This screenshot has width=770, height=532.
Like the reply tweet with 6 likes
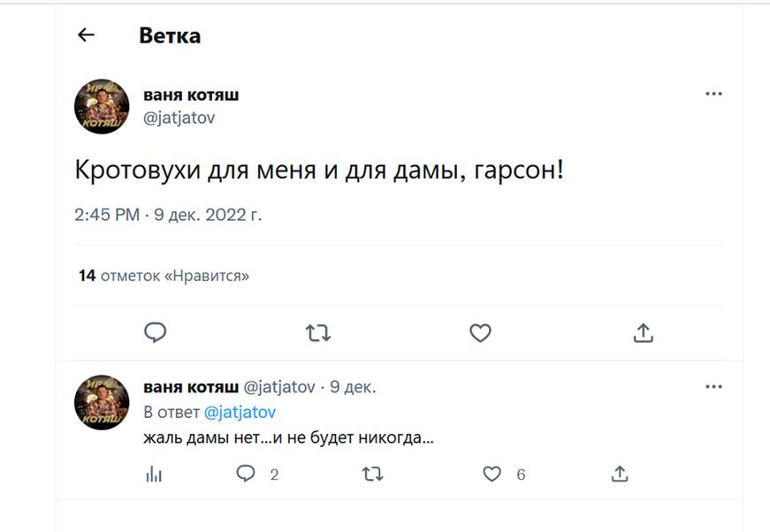(492, 475)
